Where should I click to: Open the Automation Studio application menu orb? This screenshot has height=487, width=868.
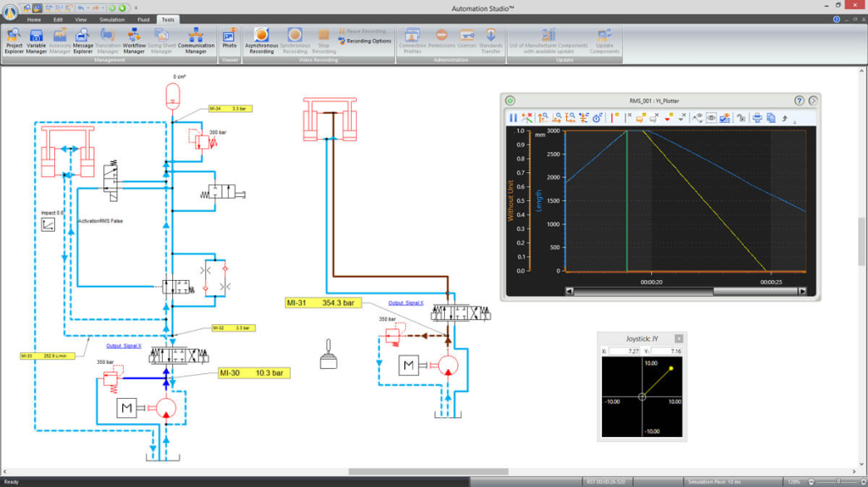[x=10, y=12]
